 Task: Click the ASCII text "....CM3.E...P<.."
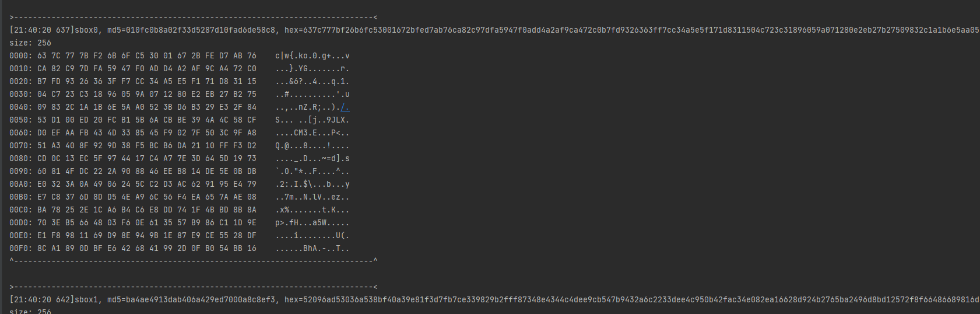(x=312, y=133)
